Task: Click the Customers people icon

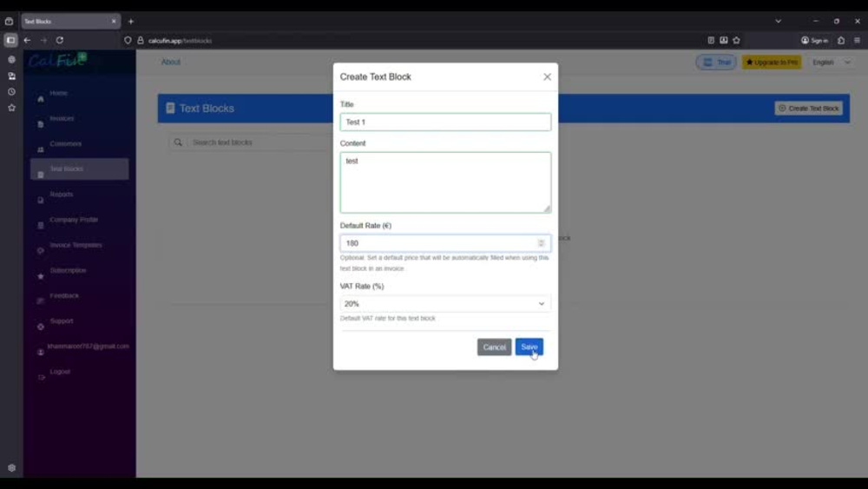Action: (41, 150)
